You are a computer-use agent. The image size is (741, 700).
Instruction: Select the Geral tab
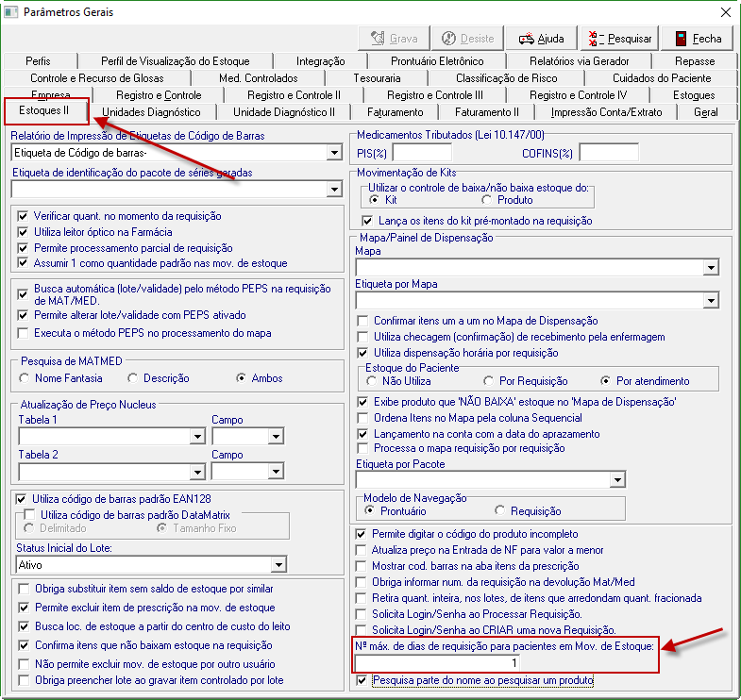705,112
